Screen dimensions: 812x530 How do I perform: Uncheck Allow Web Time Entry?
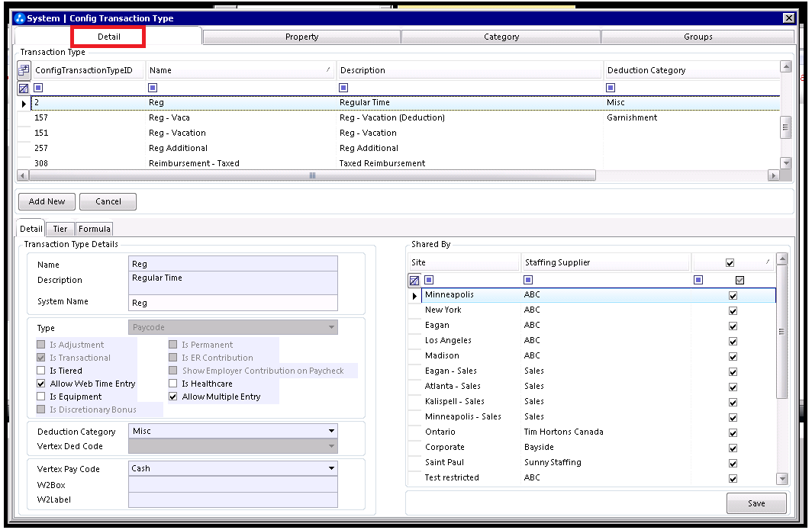point(41,384)
